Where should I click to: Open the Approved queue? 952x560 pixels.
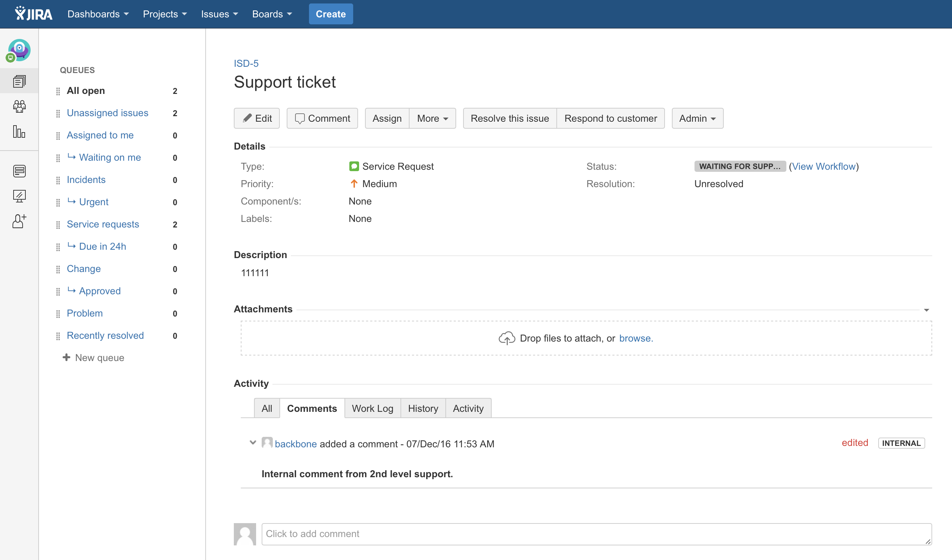100,291
